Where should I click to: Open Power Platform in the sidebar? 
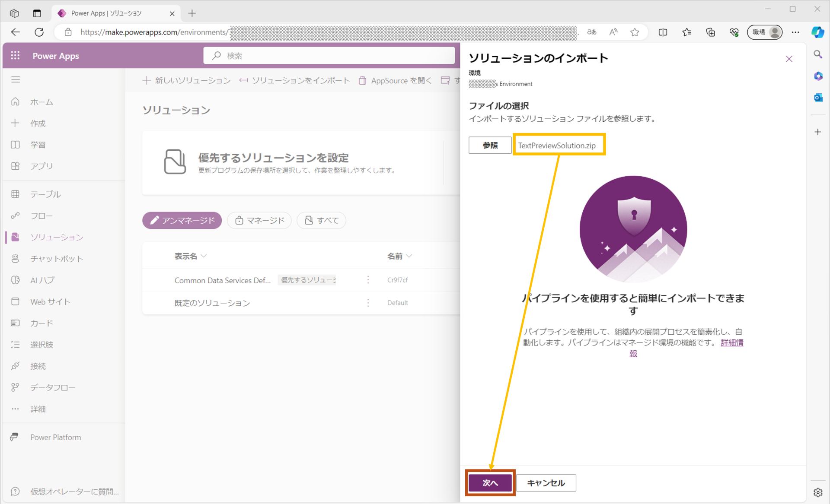coord(55,437)
